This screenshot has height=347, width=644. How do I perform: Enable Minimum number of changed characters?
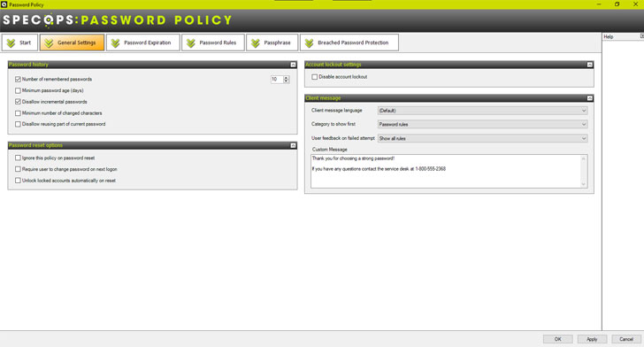(18, 113)
